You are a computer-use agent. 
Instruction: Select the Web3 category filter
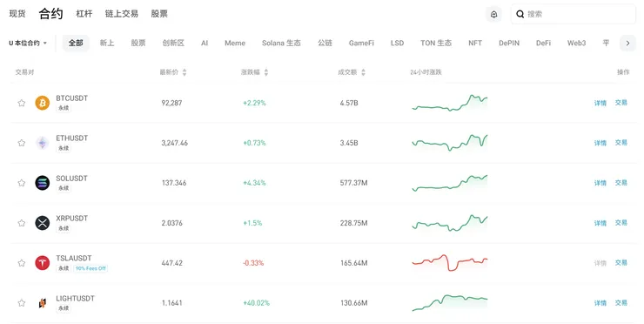click(577, 43)
